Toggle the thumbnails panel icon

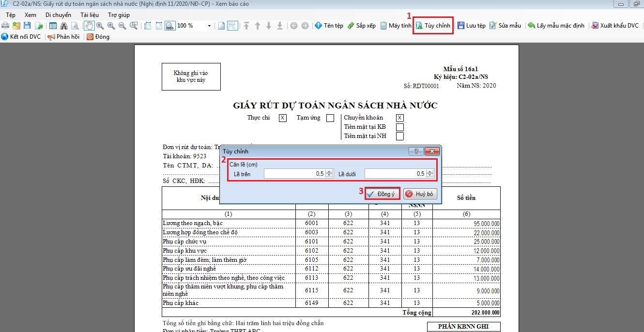[53, 26]
